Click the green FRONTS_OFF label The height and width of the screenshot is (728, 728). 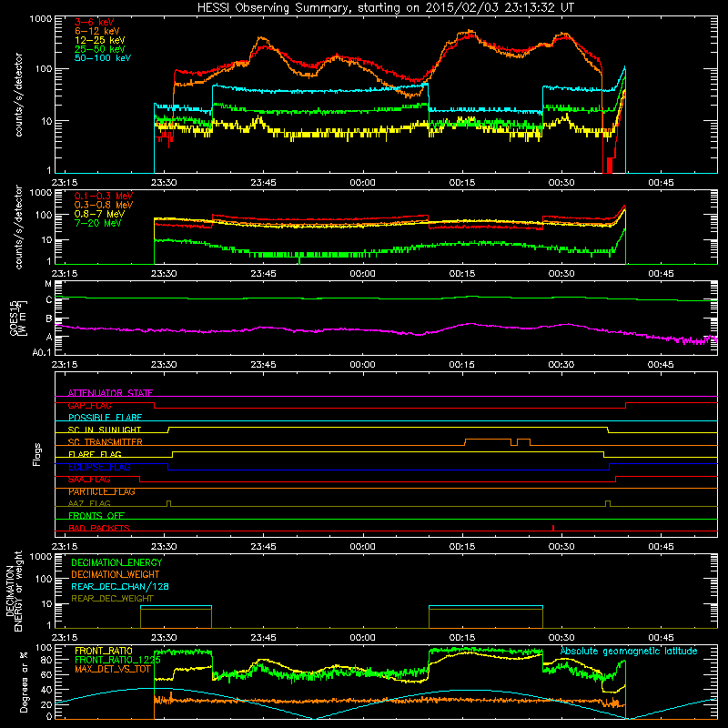(96, 516)
